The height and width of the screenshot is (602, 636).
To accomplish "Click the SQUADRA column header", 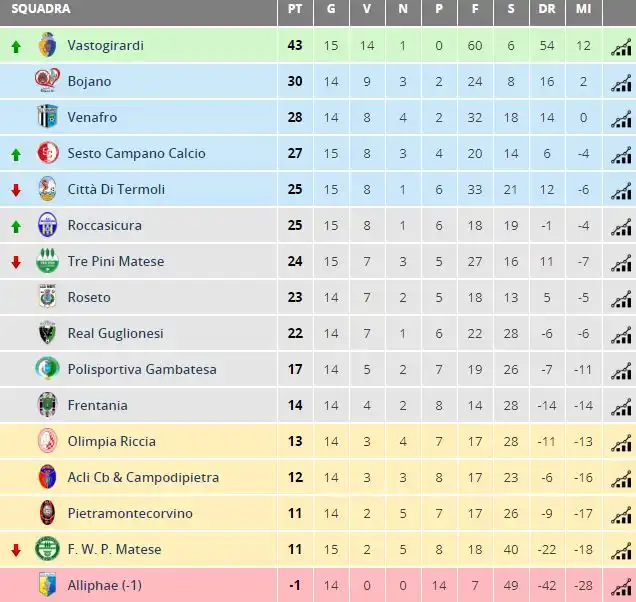I will (x=41, y=9).
